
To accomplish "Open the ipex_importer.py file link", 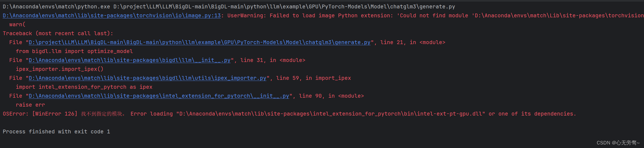I will 147,78.
